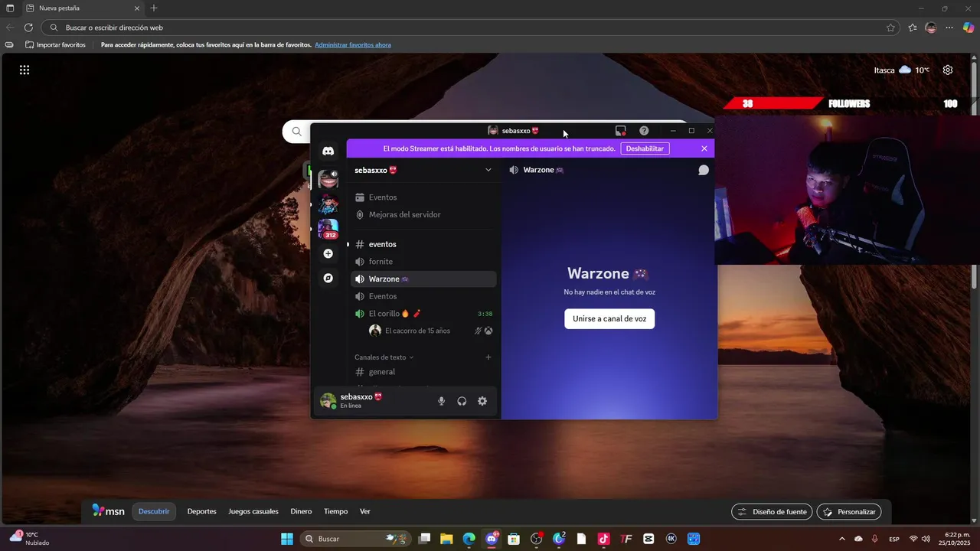This screenshot has width=980, height=551.
Task: Dismiss the Streamer mode banner
Action: (x=704, y=148)
